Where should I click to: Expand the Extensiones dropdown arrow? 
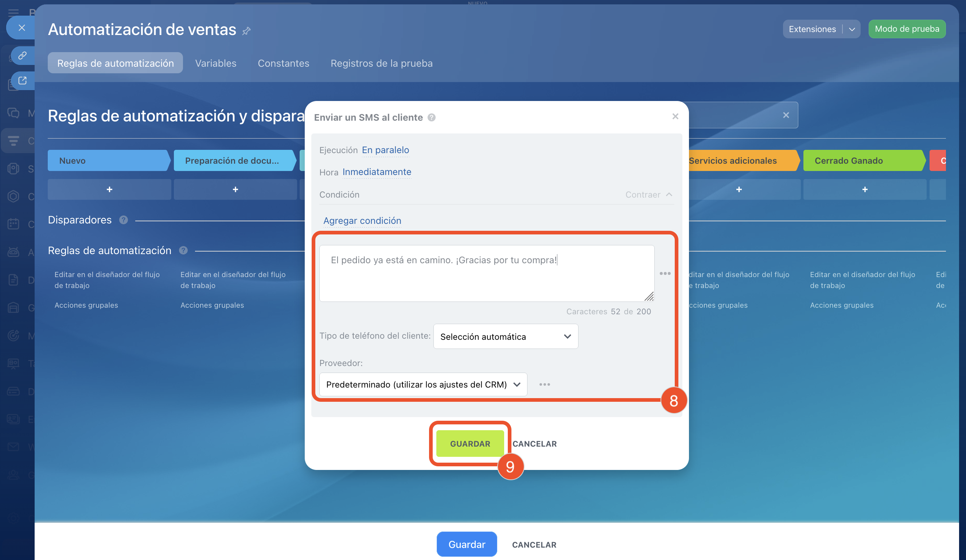click(852, 29)
